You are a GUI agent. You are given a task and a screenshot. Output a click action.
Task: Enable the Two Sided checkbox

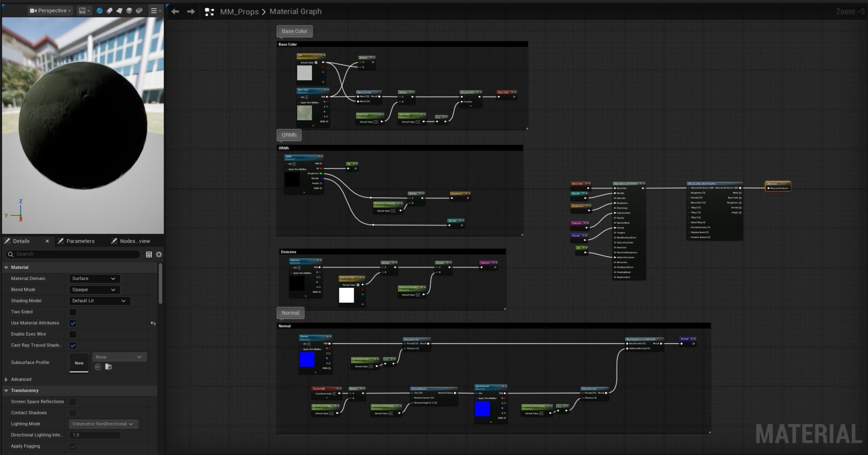pyautogui.click(x=72, y=312)
